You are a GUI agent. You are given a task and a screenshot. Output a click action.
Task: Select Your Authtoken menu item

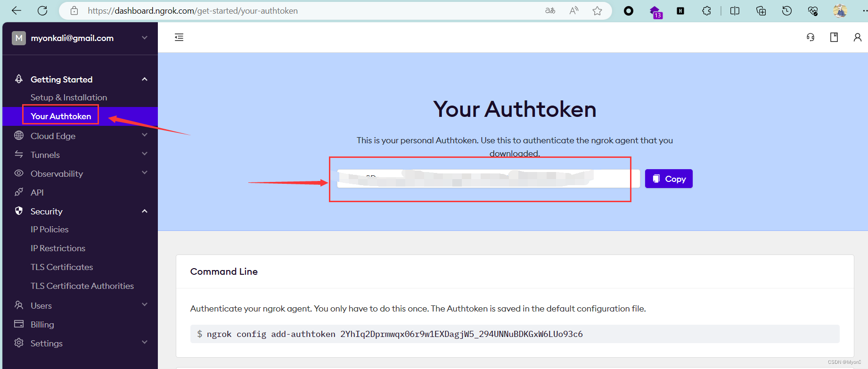(61, 116)
